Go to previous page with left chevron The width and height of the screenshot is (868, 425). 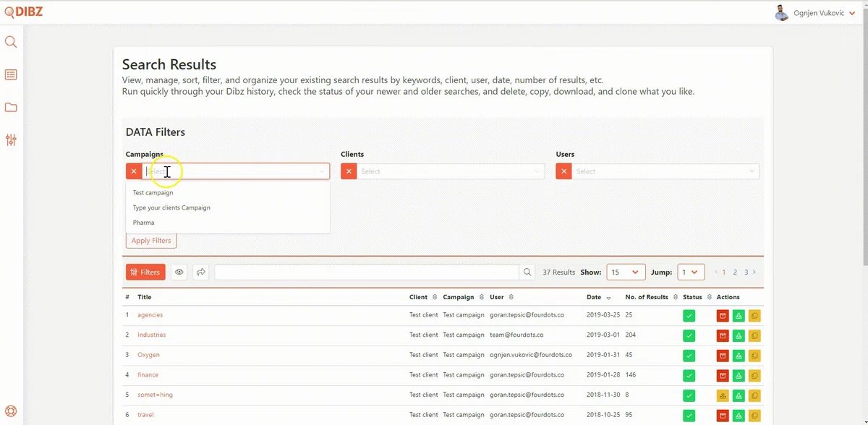(716, 272)
